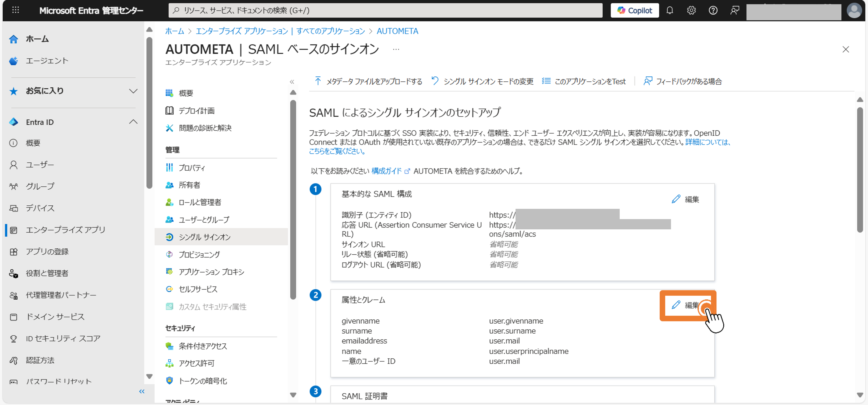Click the app menu scrollbar thumb
The height and width of the screenshot is (405, 868).
pyautogui.click(x=293, y=199)
